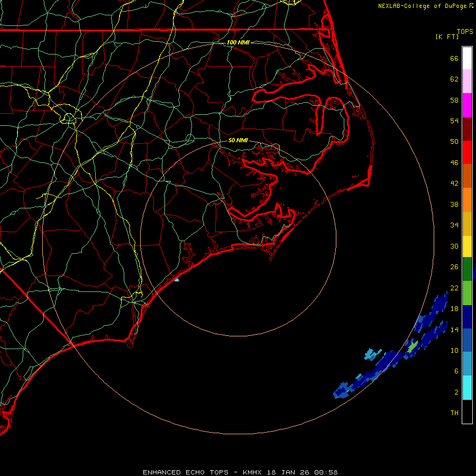Screen dimensions: 476x476
Task: Click the legend value 58
Action: (x=454, y=100)
